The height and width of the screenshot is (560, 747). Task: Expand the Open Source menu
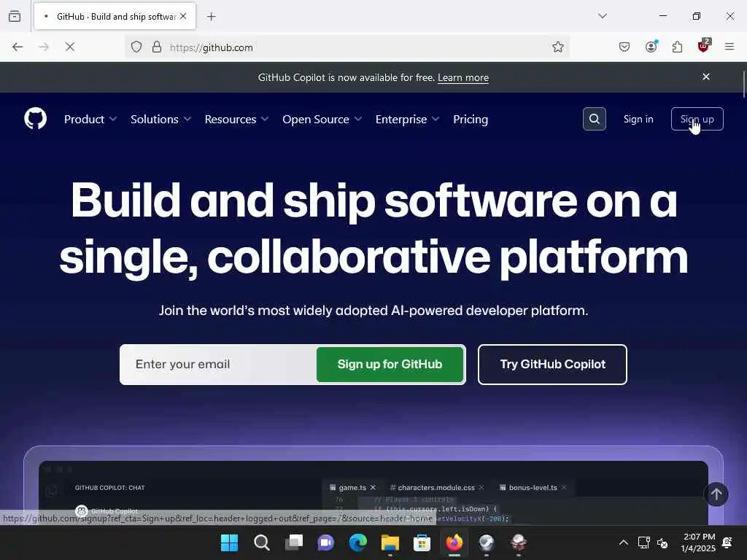tap(322, 119)
